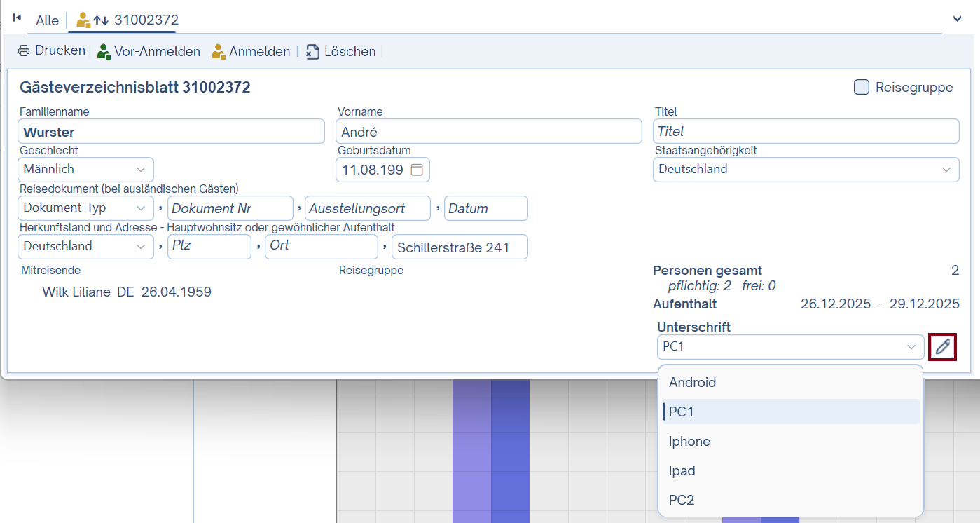
Task: Click the Löschen delete document icon
Action: [x=312, y=52]
